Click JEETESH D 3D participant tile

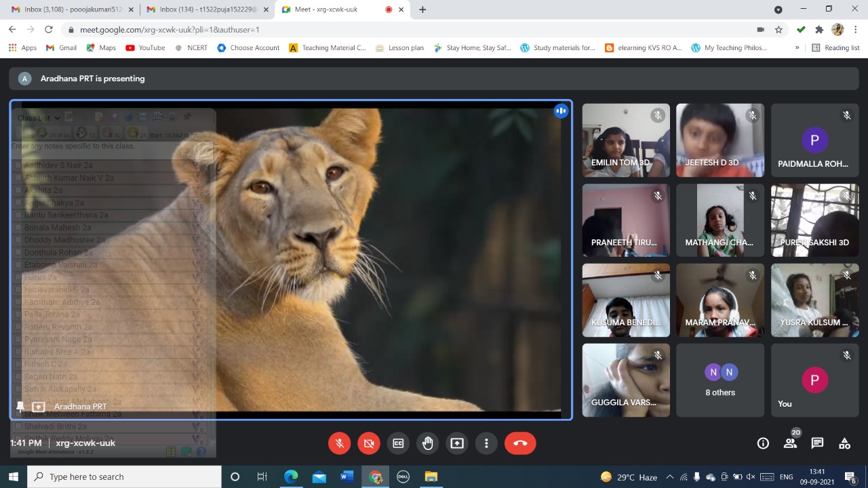click(x=720, y=140)
